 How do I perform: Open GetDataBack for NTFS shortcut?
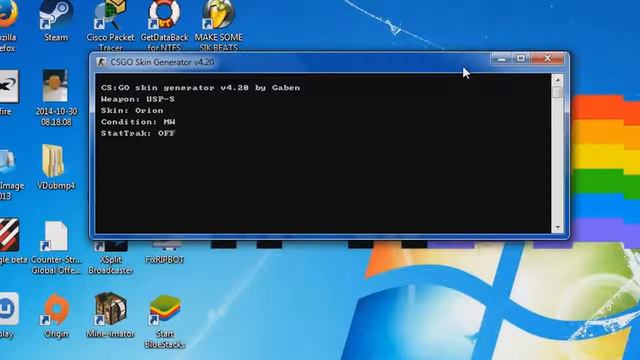(164, 24)
